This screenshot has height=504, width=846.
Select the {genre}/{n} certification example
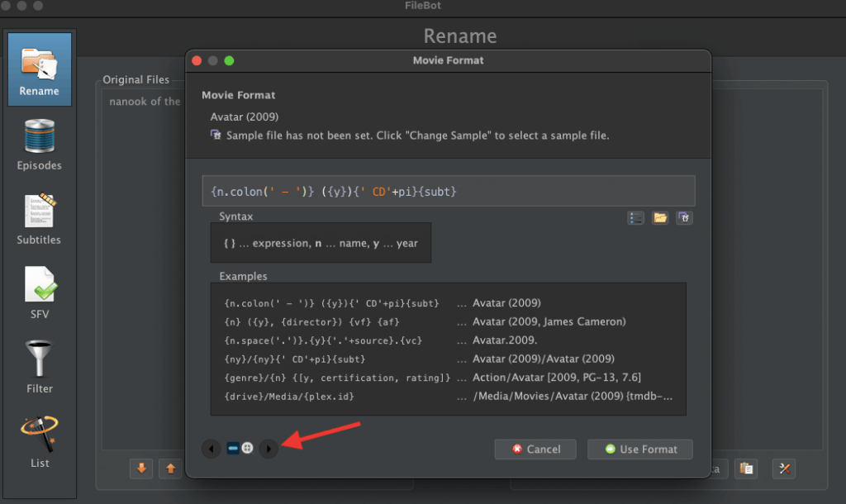[337, 378]
